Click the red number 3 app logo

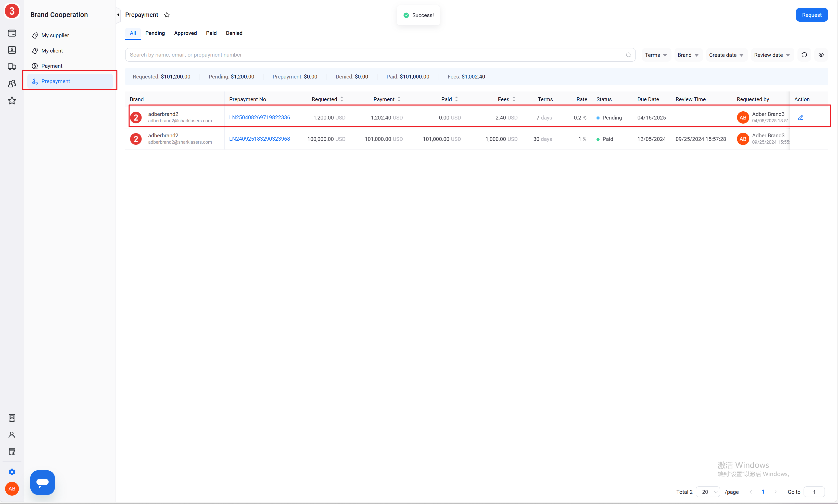(x=12, y=11)
